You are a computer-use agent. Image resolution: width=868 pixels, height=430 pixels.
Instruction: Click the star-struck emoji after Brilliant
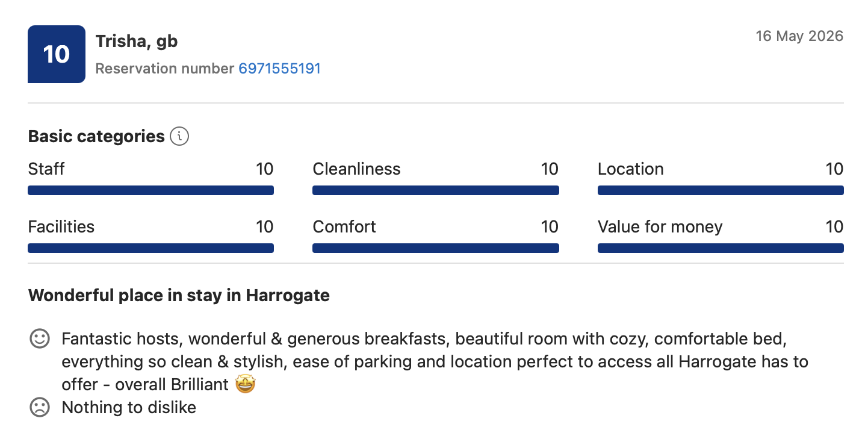click(245, 384)
